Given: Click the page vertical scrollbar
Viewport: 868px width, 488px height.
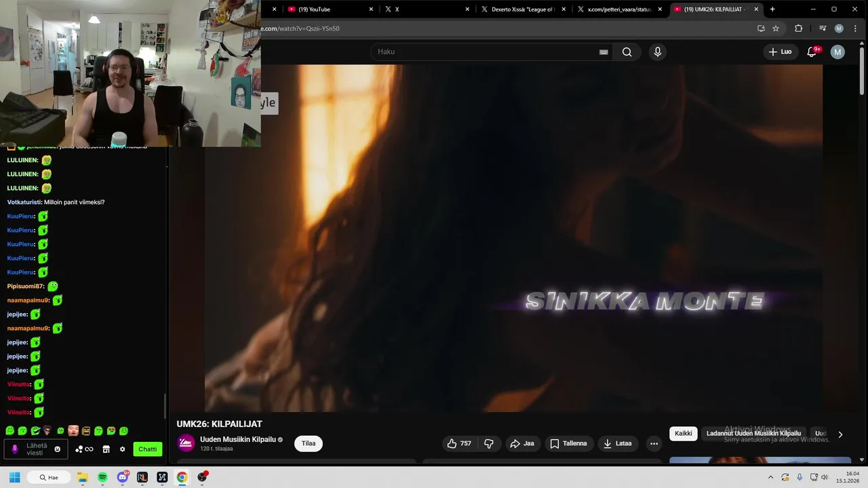Looking at the screenshot, I should pos(863,71).
